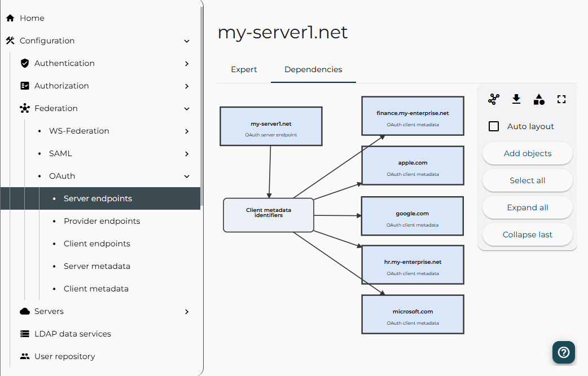
Task: Click the Collapse last button
Action: pos(527,235)
